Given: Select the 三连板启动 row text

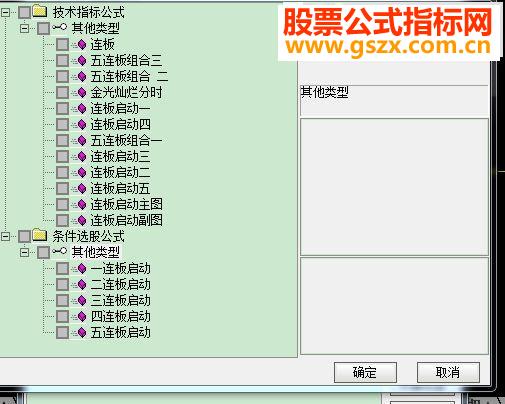Looking at the screenshot, I should 121,300.
